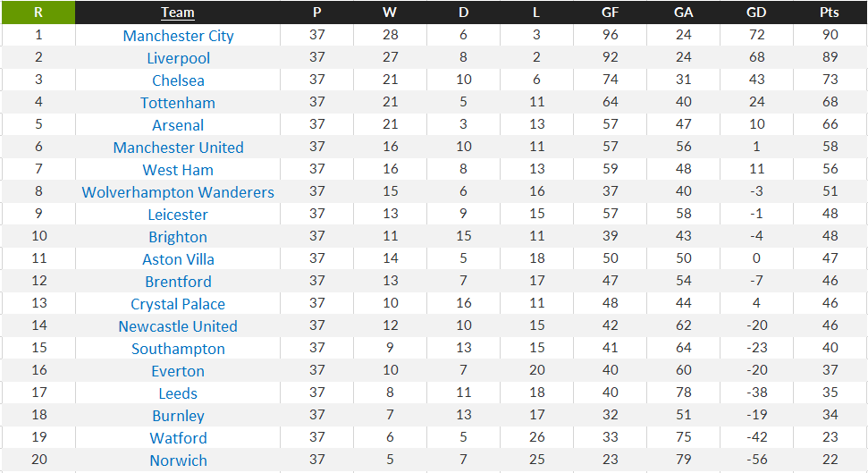Open the Tottenham team page
This screenshot has width=868, height=473.
[x=178, y=103]
